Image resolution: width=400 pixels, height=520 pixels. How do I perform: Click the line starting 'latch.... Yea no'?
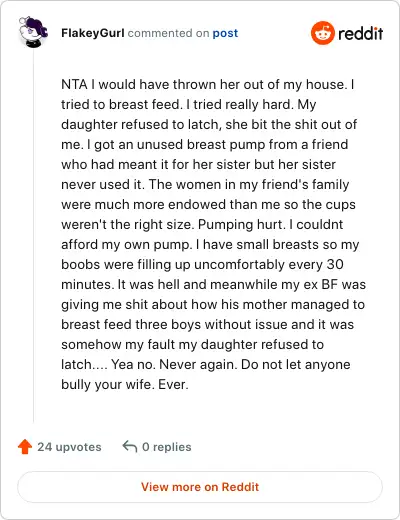[x=206, y=364]
